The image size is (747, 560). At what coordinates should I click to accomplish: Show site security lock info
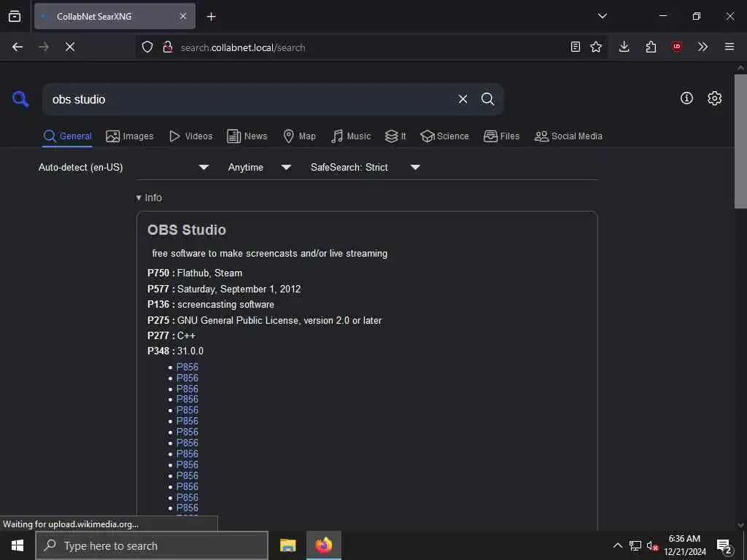coord(167,47)
